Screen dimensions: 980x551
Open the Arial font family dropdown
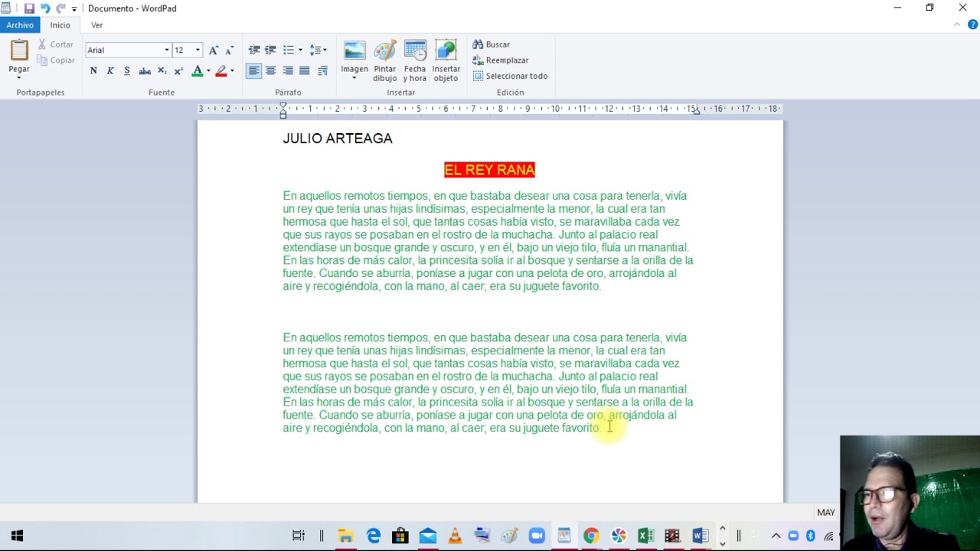click(x=167, y=50)
